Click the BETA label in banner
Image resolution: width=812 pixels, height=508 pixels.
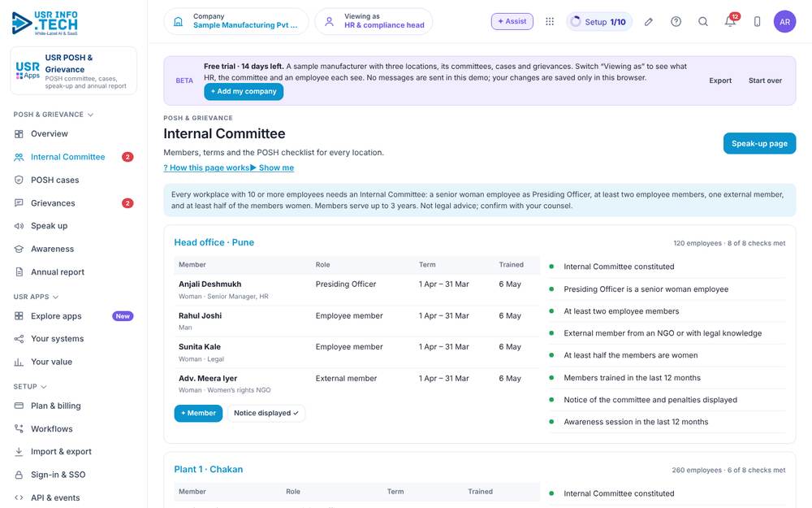184,80
